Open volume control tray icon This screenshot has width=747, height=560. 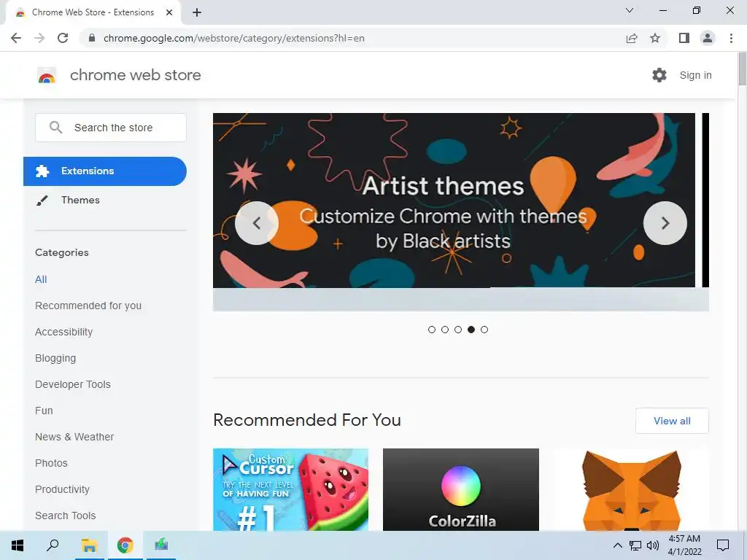click(653, 545)
